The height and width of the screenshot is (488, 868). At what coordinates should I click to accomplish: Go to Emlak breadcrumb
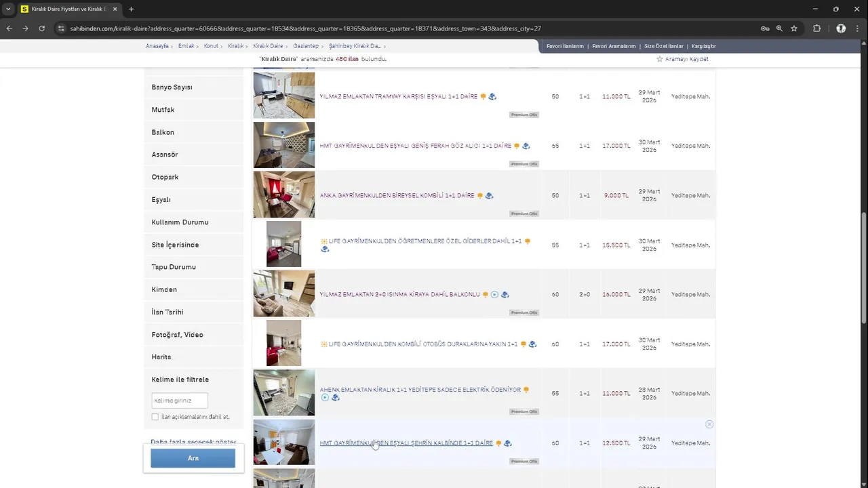click(186, 46)
